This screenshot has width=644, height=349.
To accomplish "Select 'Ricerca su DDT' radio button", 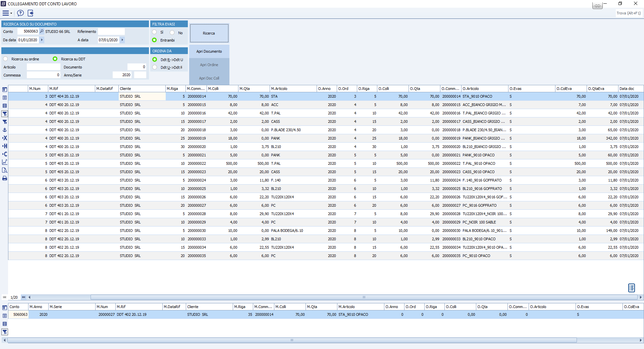I will click(55, 59).
